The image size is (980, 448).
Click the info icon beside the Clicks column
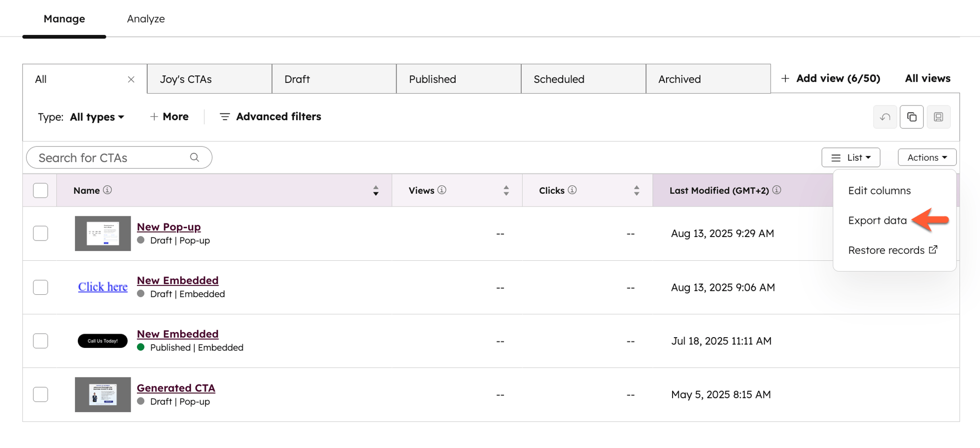point(573,190)
